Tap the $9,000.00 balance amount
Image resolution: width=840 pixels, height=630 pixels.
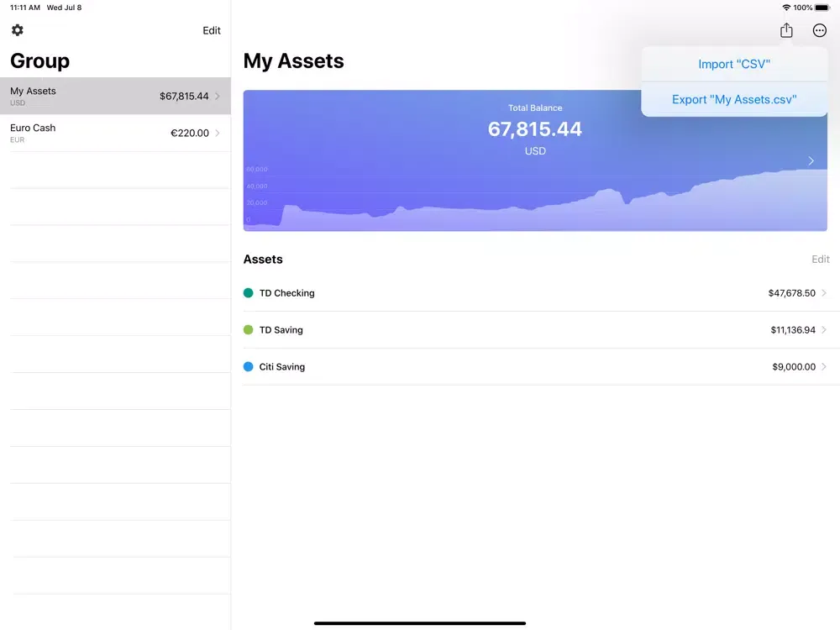tap(794, 367)
